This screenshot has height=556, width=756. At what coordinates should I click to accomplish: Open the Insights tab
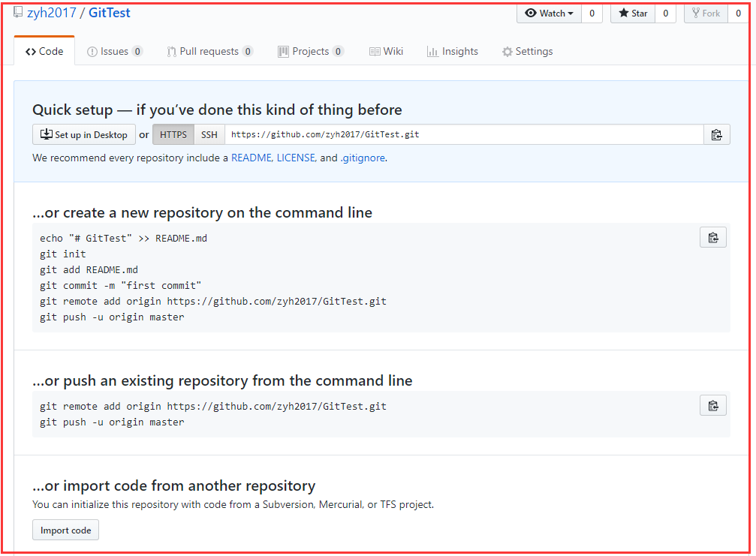point(453,51)
